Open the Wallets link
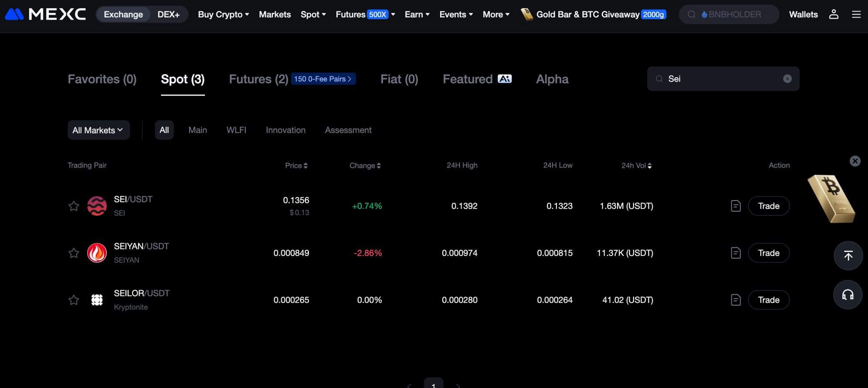 803,14
